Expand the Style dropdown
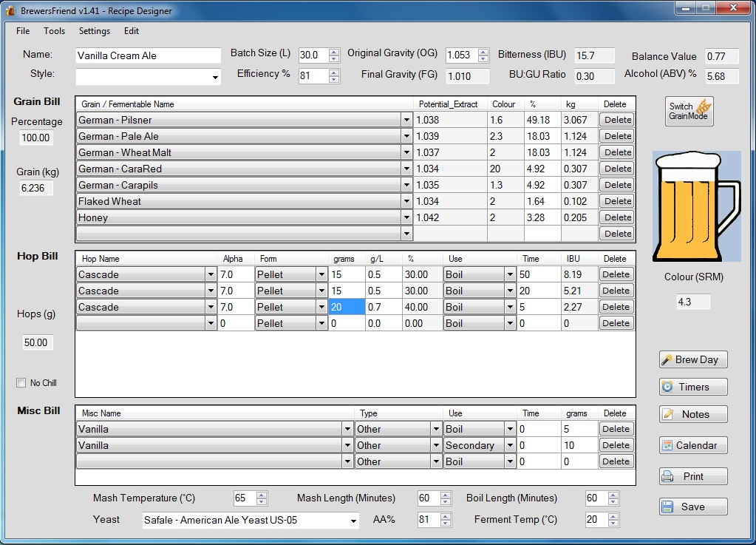Screen dimensions: 756x545 (x=216, y=77)
